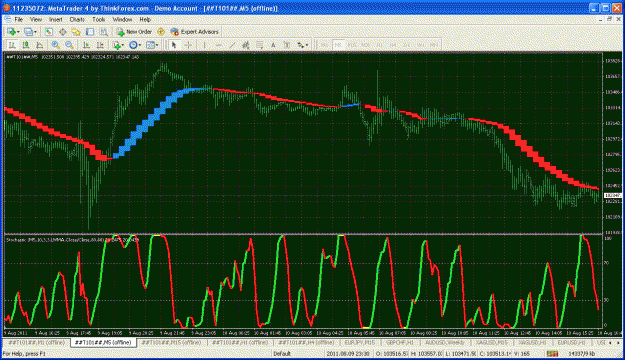Click the New Order button
Image resolution: width=625 pixels, height=360 pixels.
pos(134,32)
